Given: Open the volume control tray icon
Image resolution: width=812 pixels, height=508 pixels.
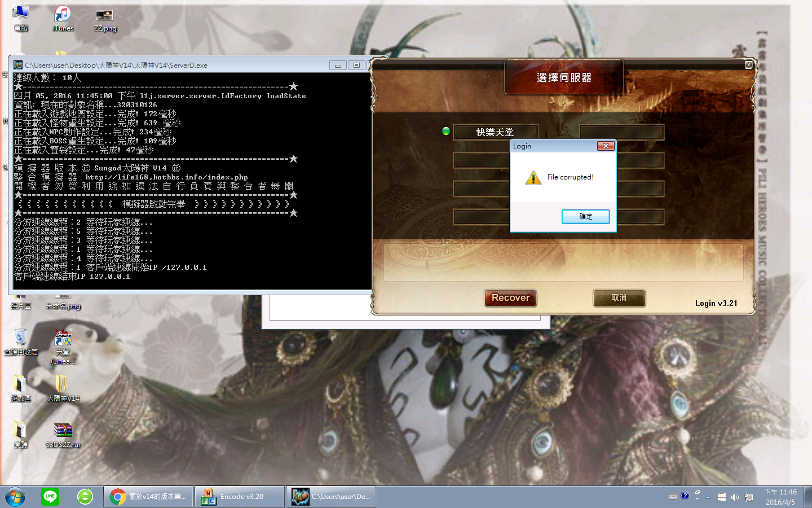Looking at the screenshot, I should 735,497.
